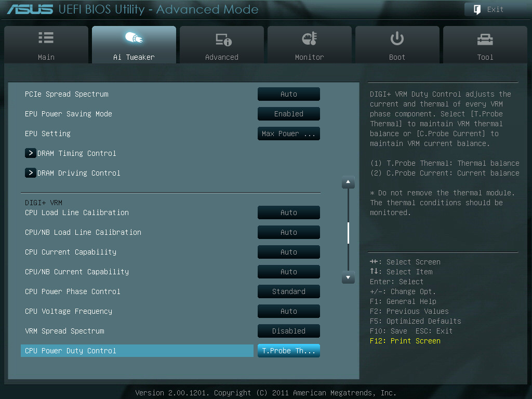
Task: Click Version 2.00.1201 copyright text
Action: 265,393
